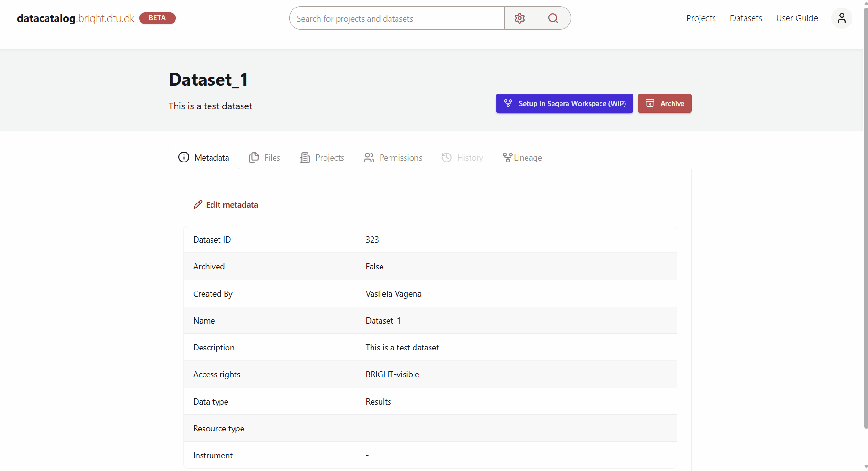Viewport: 868px width, 471px height.
Task: Open the Edit metadata link
Action: (x=232, y=205)
